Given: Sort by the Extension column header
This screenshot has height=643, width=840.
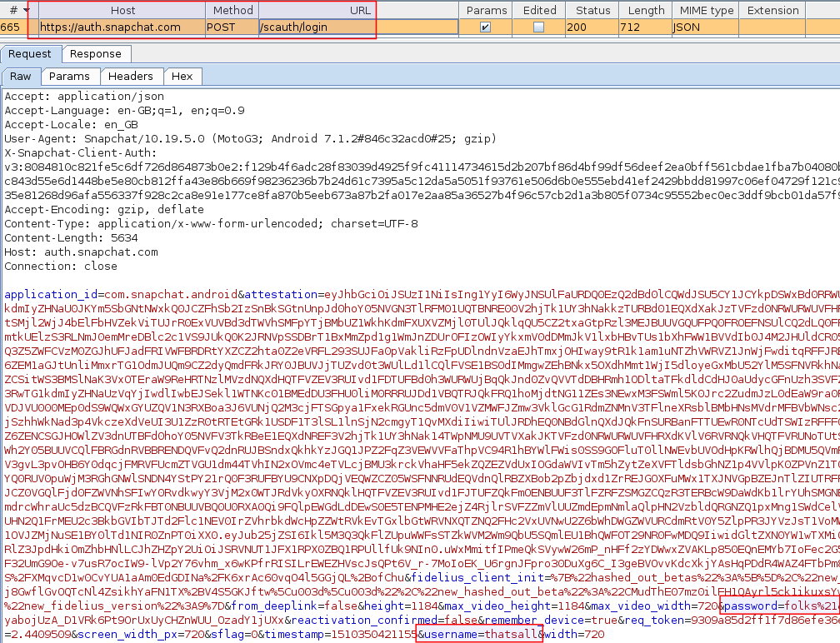Looking at the screenshot, I should 772,10.
